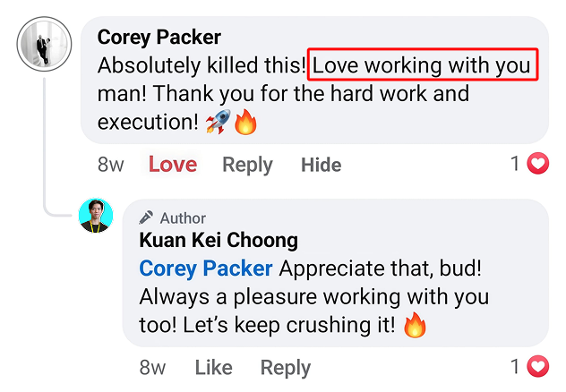Click the heart reaction icon on Kuan's reply
Viewport: 566px width, 392px height.
[537, 366]
